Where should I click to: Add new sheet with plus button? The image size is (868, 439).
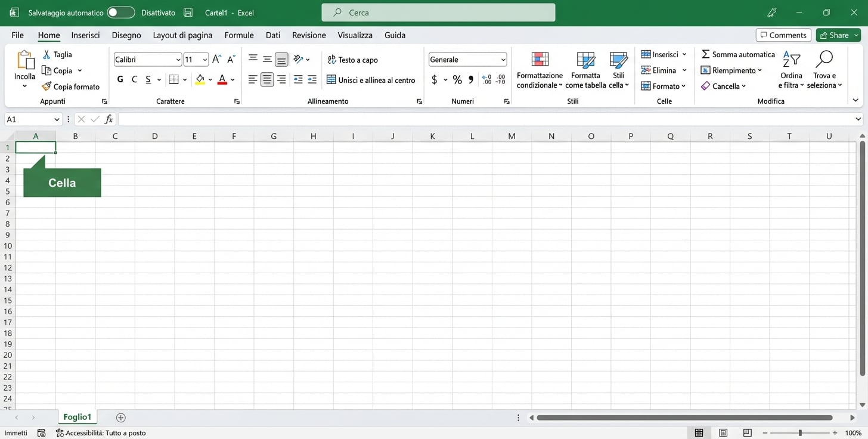[x=121, y=418]
